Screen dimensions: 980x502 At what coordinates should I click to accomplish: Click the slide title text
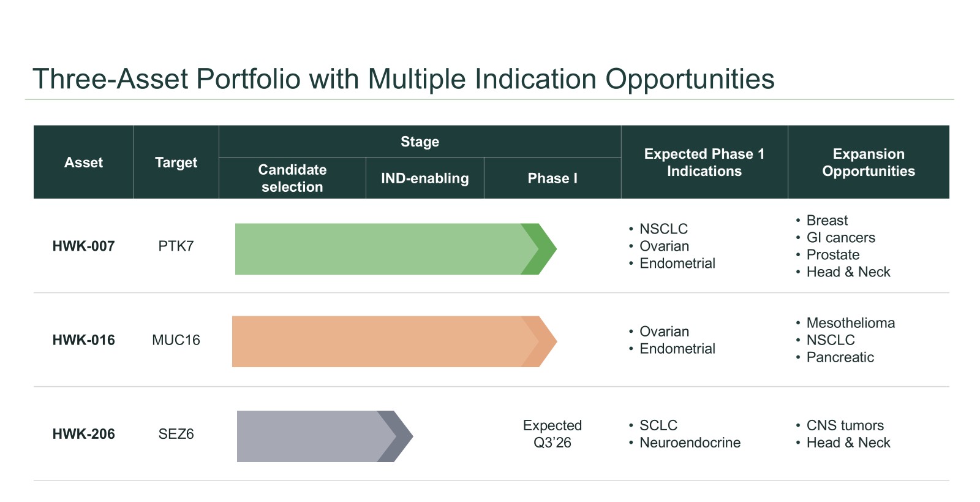tap(403, 79)
